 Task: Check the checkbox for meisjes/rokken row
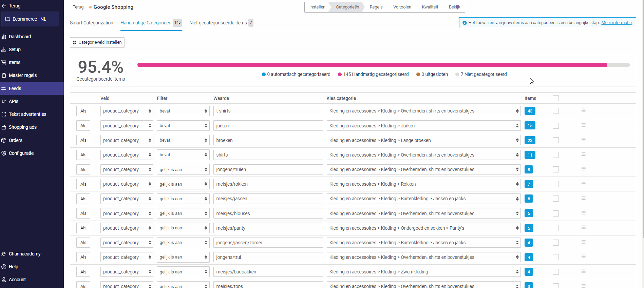(556, 184)
